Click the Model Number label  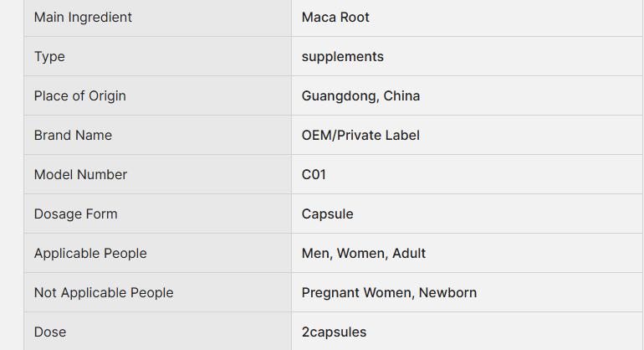click(80, 175)
